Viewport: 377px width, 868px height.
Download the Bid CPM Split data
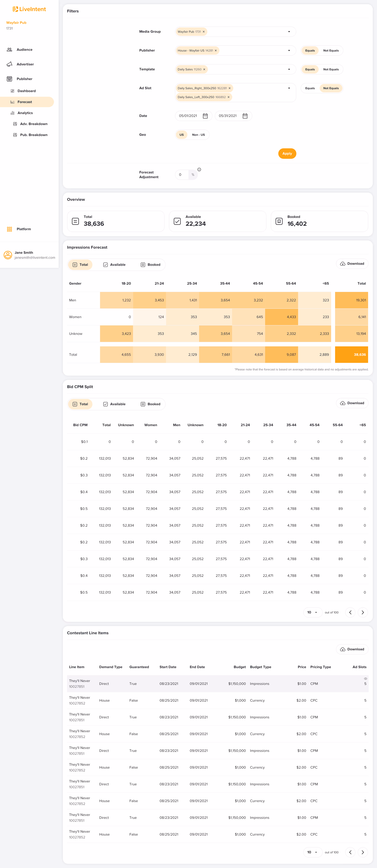pyautogui.click(x=352, y=403)
